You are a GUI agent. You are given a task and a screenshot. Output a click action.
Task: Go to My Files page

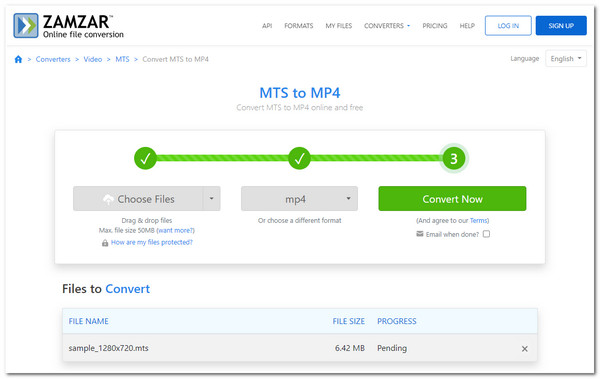[x=339, y=26]
